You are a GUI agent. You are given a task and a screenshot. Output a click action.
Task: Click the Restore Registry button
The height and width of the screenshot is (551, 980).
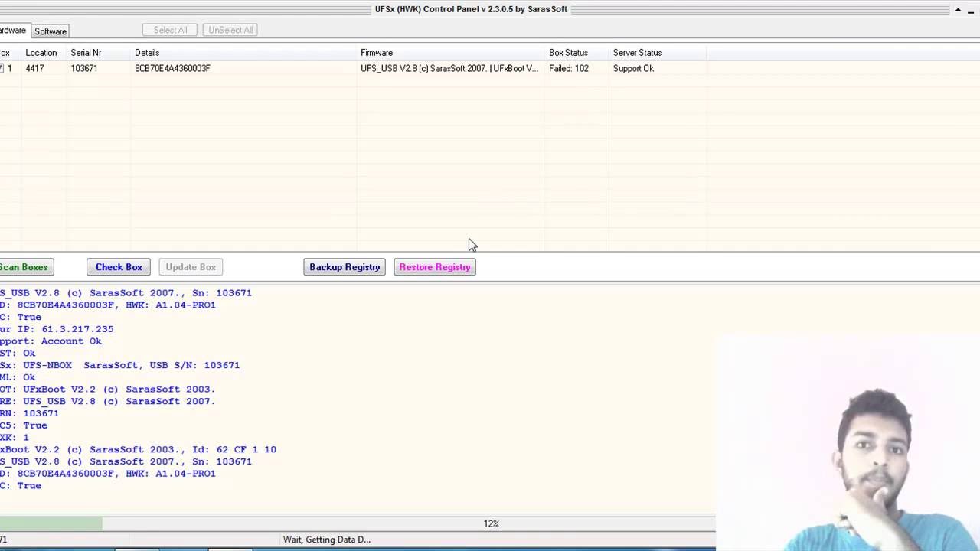tap(435, 267)
